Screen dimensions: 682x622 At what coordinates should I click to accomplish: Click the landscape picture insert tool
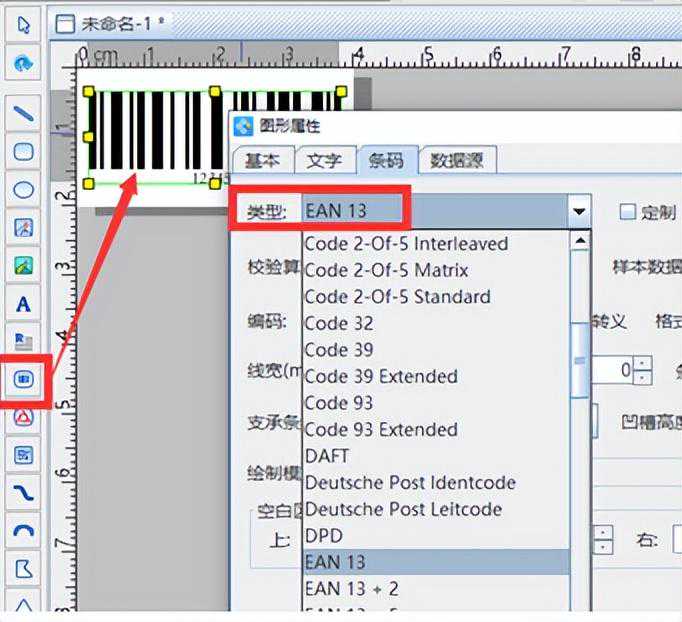[24, 265]
